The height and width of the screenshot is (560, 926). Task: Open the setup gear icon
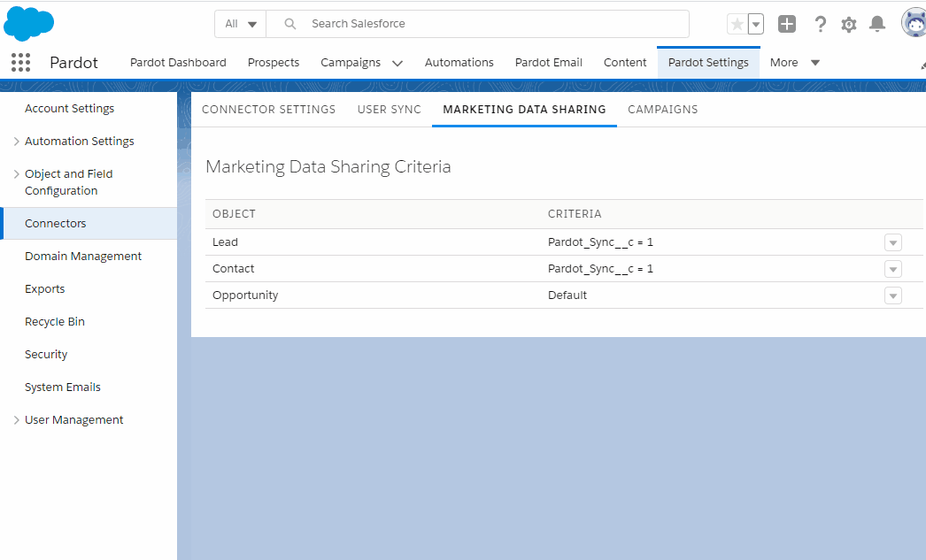coord(849,24)
